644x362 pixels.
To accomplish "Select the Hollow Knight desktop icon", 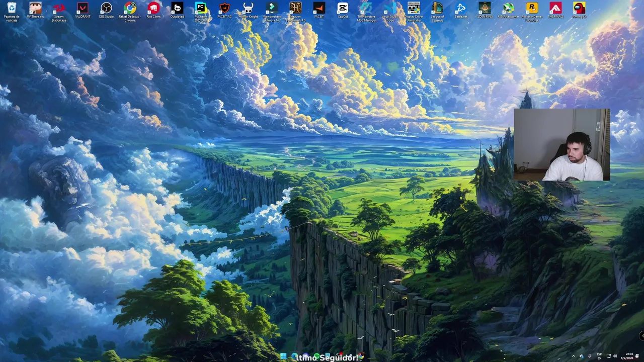I will [x=248, y=11].
